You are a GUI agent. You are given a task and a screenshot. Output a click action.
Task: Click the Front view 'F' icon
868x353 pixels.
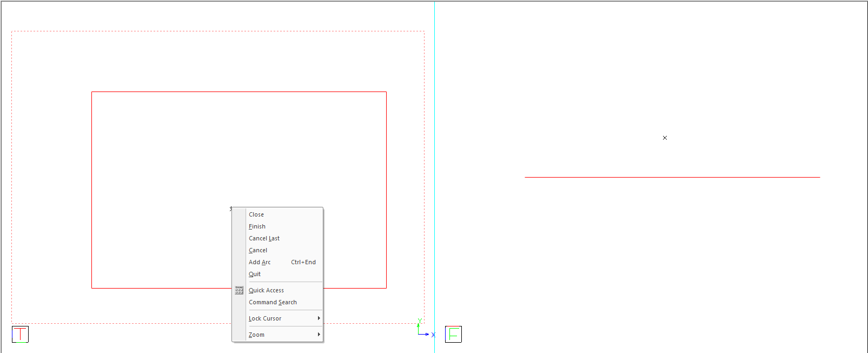[x=453, y=334]
